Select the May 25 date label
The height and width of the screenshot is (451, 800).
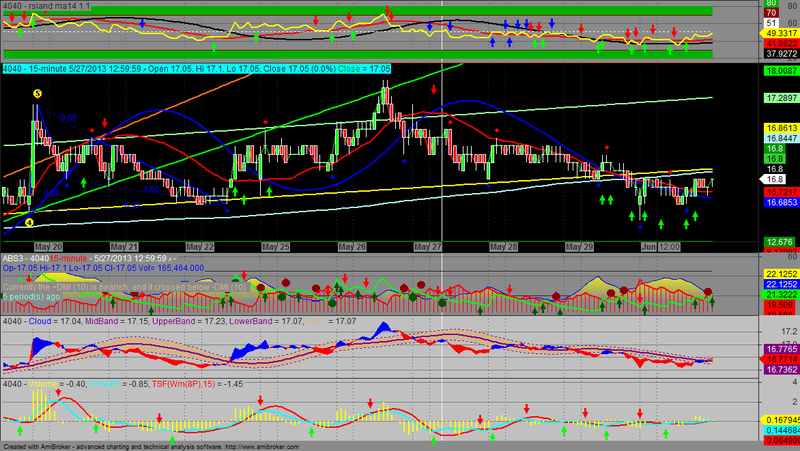(x=276, y=247)
